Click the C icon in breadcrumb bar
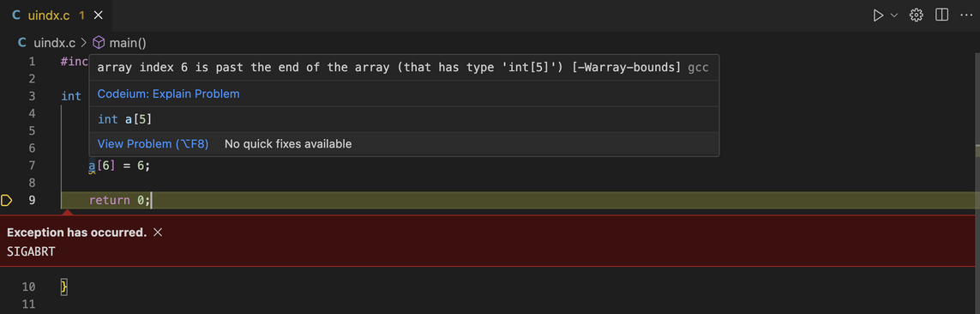980x314 pixels. tap(22, 43)
